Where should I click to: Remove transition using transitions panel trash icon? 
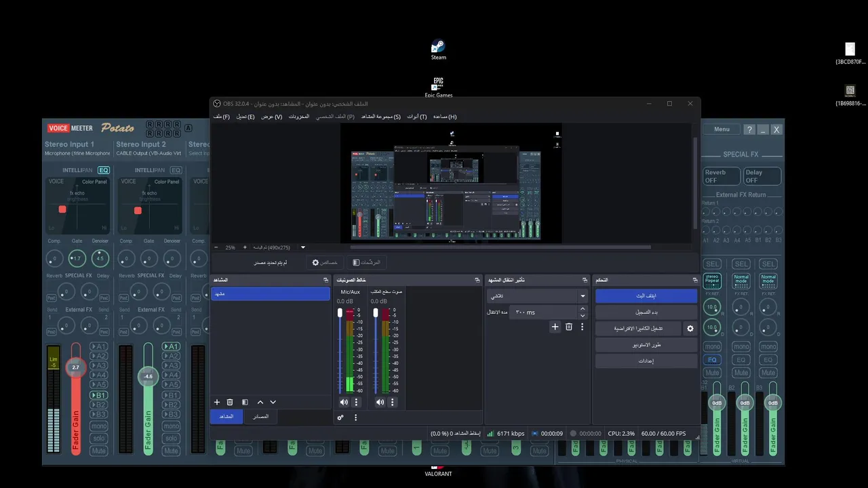[569, 327]
